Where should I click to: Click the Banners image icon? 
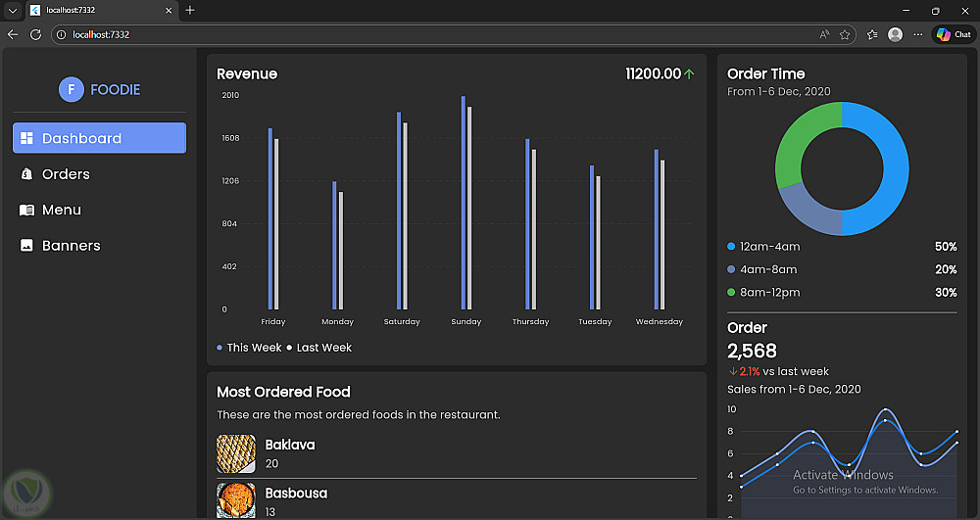tap(27, 246)
